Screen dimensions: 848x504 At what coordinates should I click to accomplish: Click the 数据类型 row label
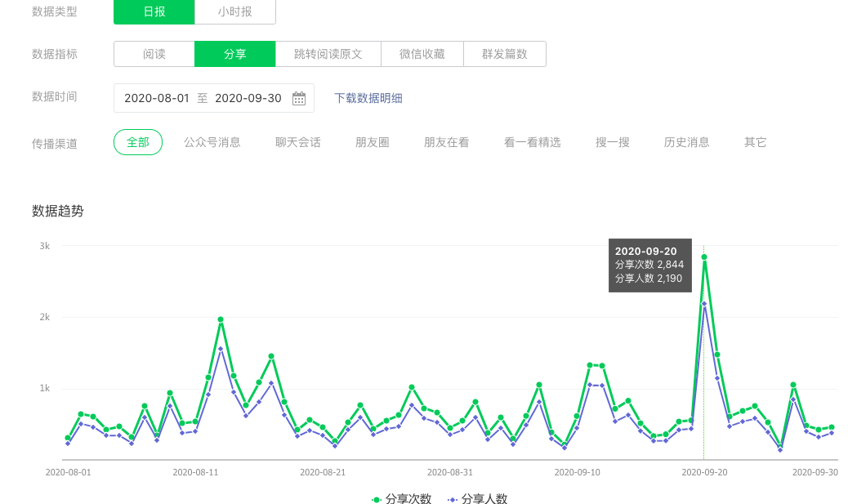coord(55,12)
